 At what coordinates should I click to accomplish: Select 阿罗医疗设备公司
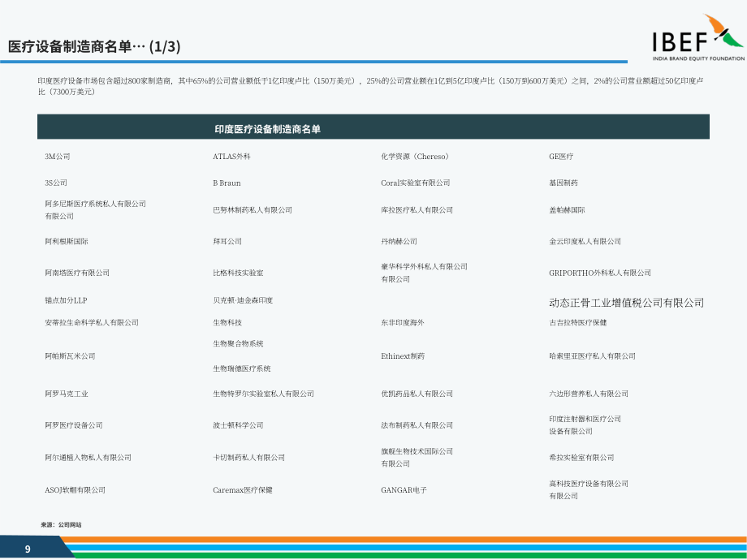point(74,425)
